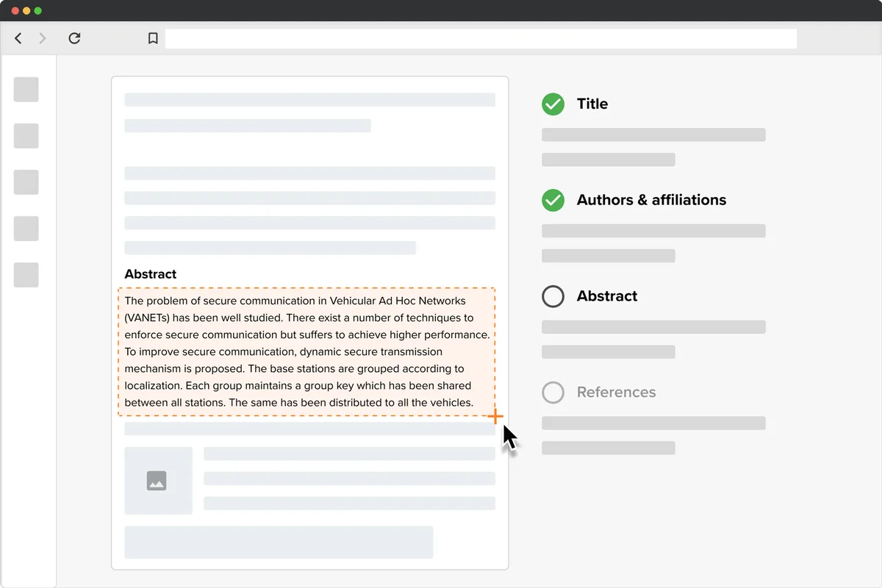Click the image placeholder icon in the document
The image size is (882, 588).
[159, 480]
